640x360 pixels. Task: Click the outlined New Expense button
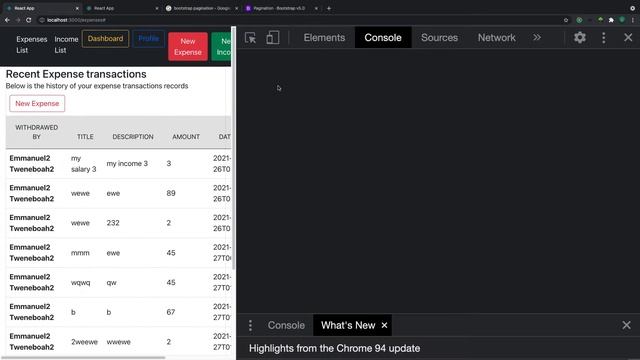tap(37, 103)
